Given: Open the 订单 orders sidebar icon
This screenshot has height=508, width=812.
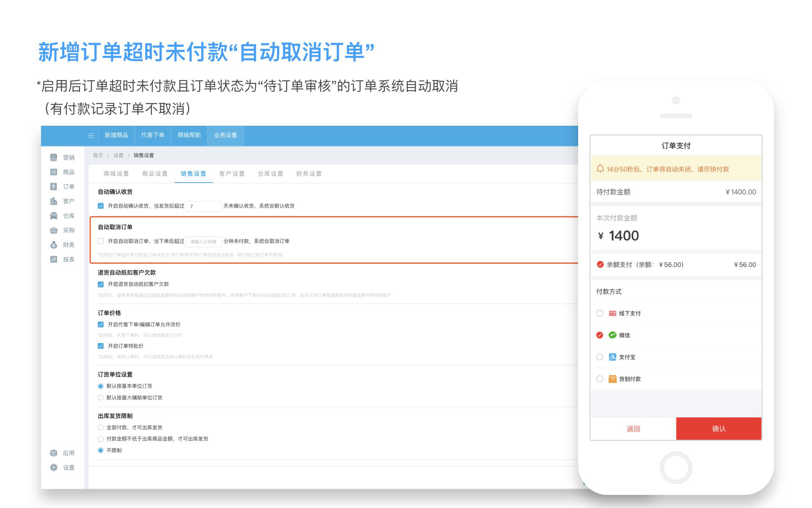Looking at the screenshot, I should (x=54, y=187).
